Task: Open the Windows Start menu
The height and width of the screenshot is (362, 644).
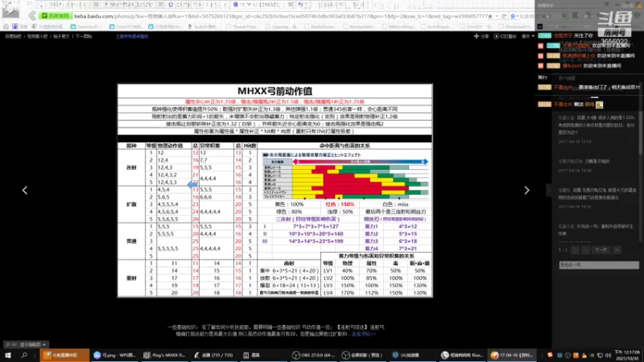Action: [x=8, y=355]
